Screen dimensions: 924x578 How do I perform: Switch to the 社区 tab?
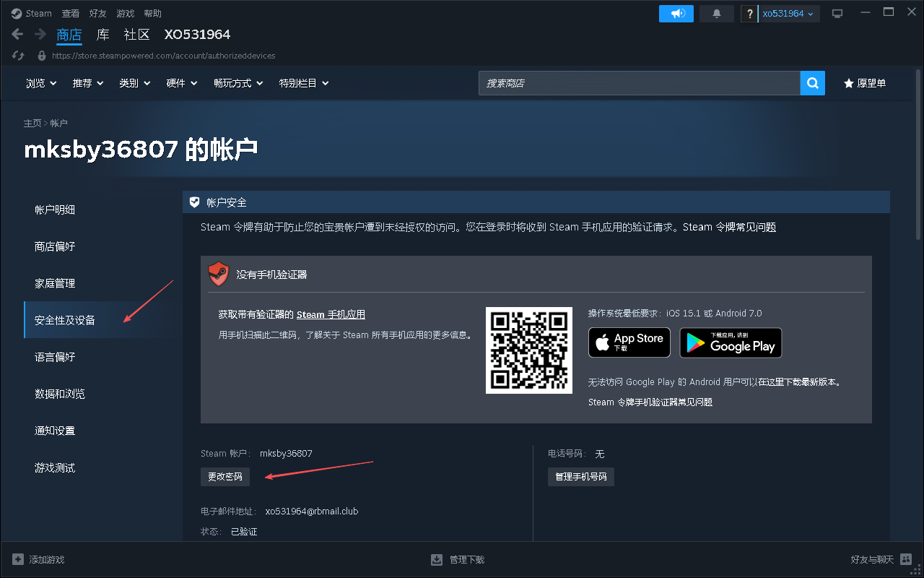(136, 34)
